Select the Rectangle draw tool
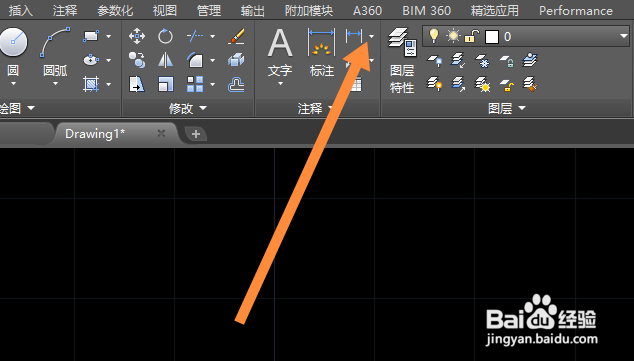 tap(91, 36)
